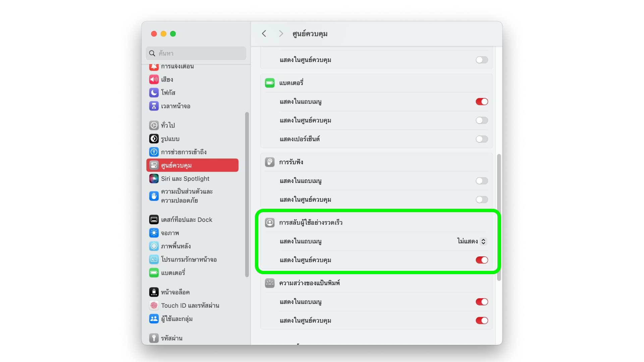Click the Accessibility (การช่วยการเข้าถึง) icon

[154, 152]
